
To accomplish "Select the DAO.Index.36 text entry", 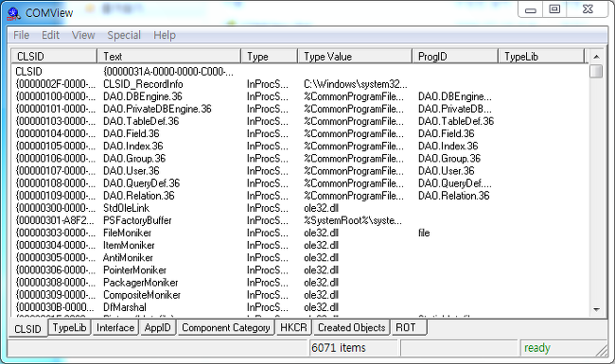I will point(133,147).
